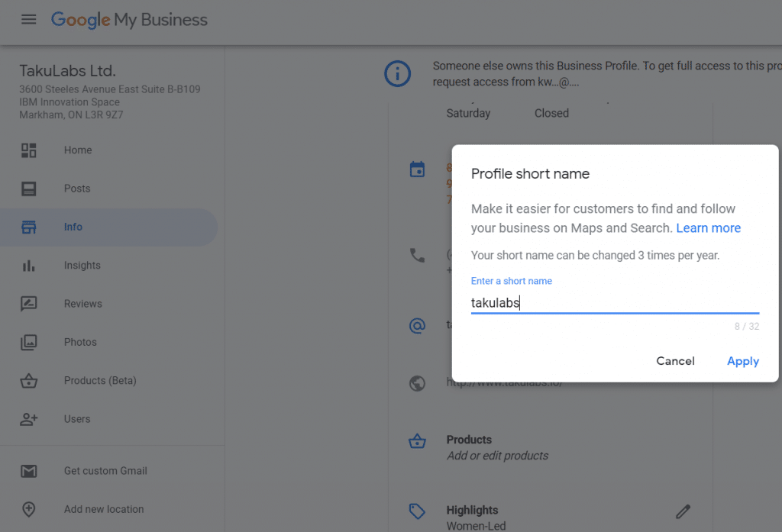Click the Photos icon in sidebar
Image resolution: width=782 pixels, height=532 pixels.
tap(28, 342)
